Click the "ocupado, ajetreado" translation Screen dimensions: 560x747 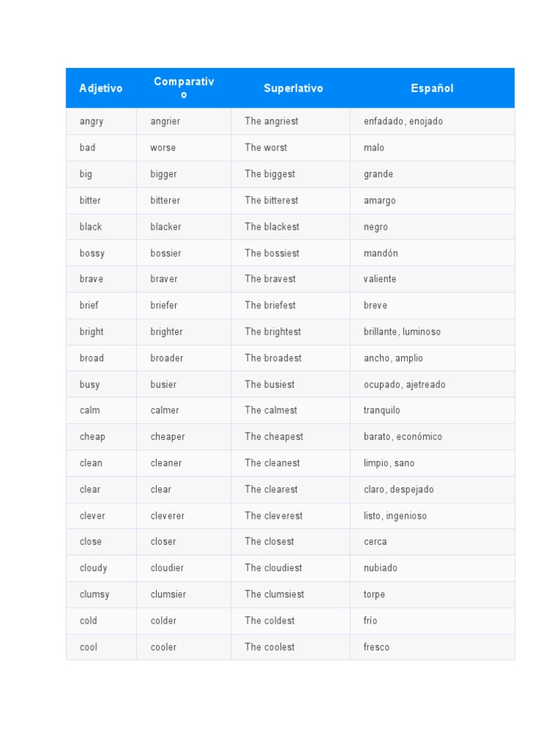[404, 384]
